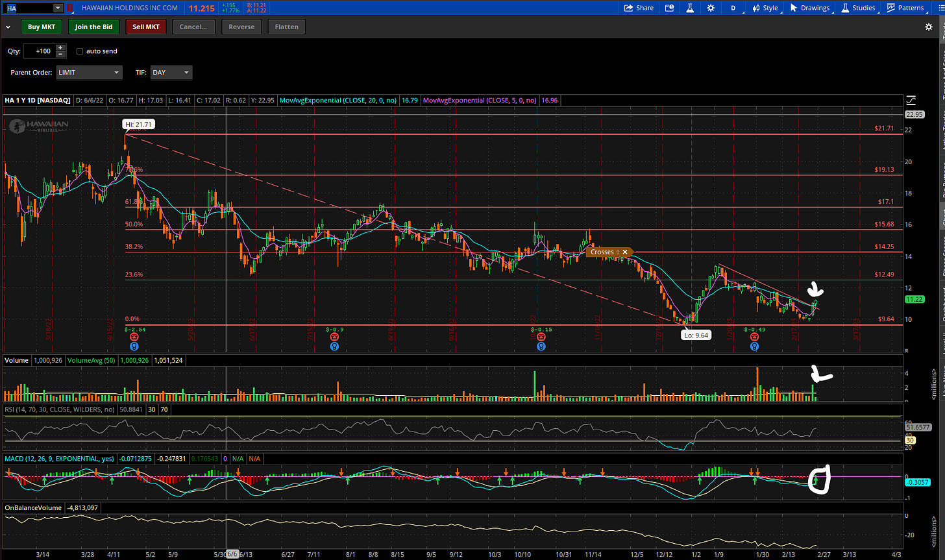Open the TIF DAY dropdown
945x560 pixels.
coord(171,72)
